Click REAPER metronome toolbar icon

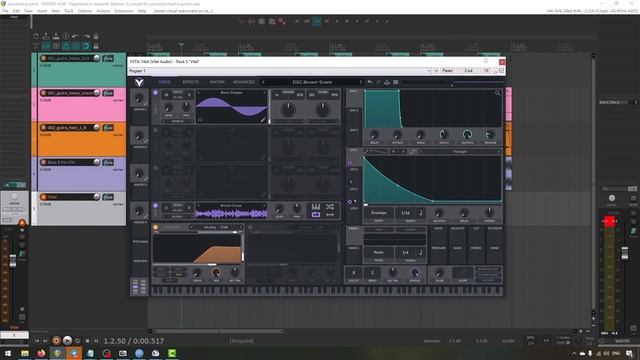[96, 36]
